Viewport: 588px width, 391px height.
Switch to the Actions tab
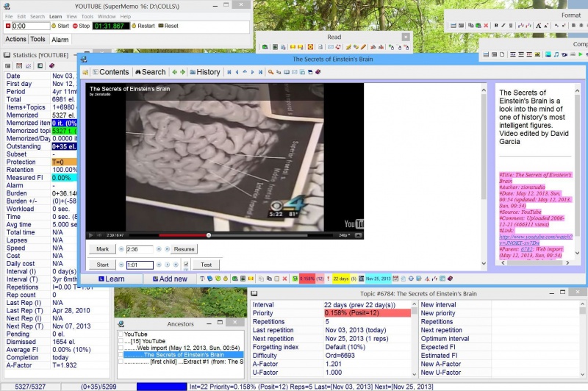[15, 39]
